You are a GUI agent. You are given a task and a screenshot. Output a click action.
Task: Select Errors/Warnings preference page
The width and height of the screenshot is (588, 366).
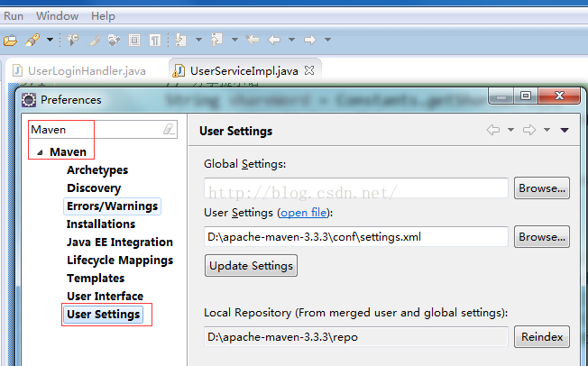112,206
